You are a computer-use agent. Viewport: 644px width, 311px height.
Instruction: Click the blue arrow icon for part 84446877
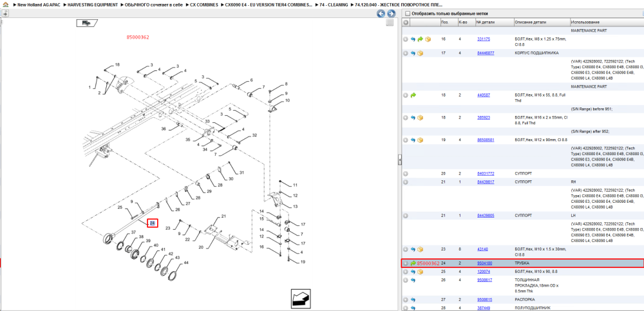413,53
